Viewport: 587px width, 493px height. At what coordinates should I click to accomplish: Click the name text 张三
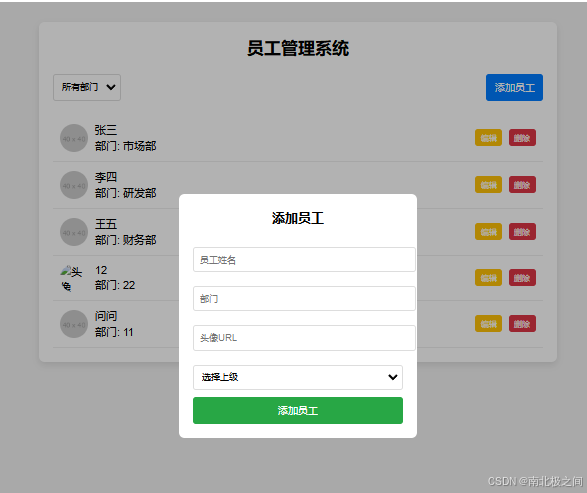coord(106,130)
